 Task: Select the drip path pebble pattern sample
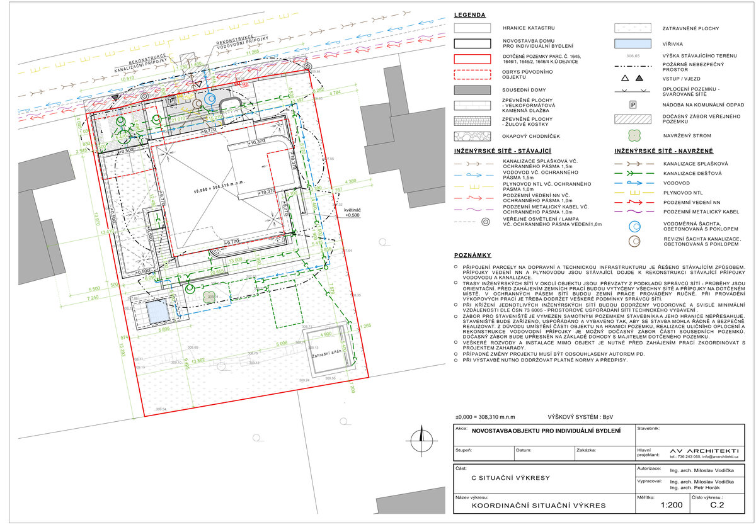tap(472, 136)
